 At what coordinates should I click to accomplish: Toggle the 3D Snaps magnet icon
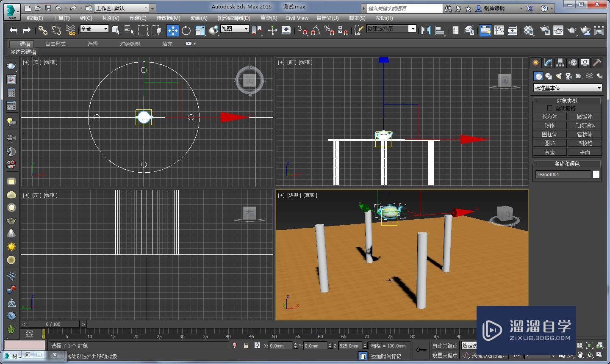pyautogui.click(x=302, y=30)
